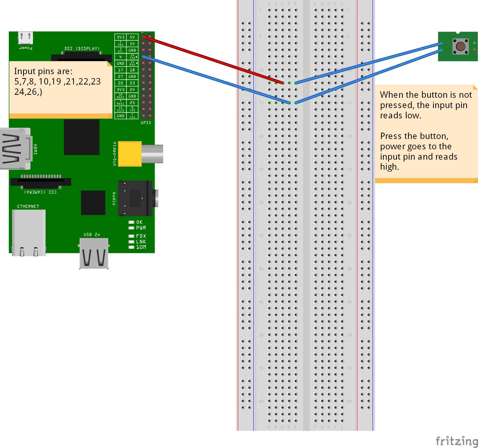478x448 pixels.
Task: Click the '23' GPIO pin label
Action: (x=133, y=83)
